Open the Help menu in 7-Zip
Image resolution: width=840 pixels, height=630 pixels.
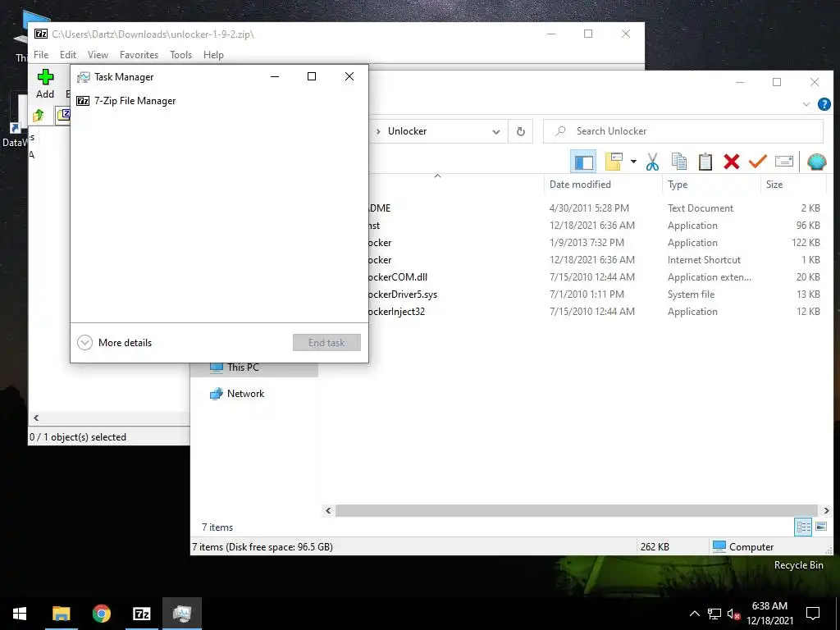pyautogui.click(x=213, y=55)
